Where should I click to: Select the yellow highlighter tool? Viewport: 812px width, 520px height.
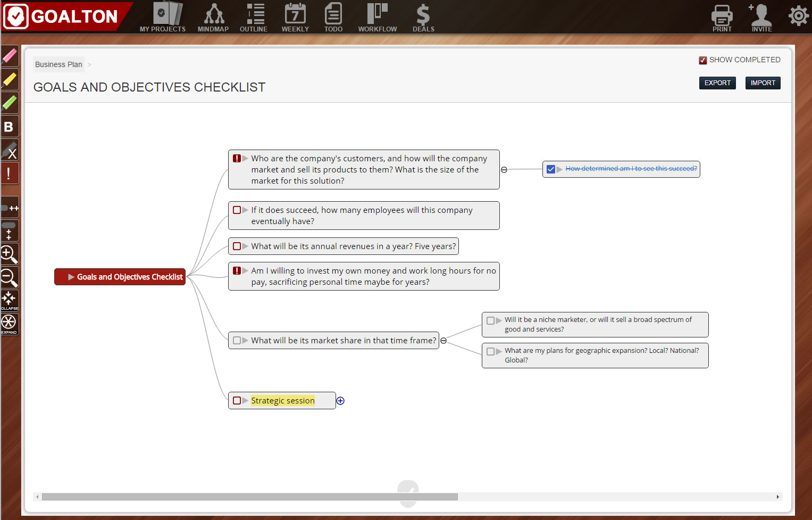(x=10, y=79)
